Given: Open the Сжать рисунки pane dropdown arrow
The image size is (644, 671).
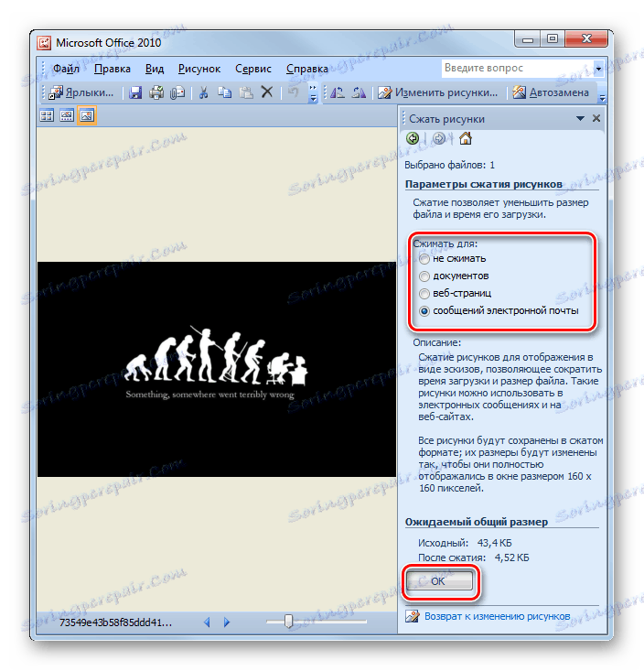Looking at the screenshot, I should pyautogui.click(x=580, y=118).
